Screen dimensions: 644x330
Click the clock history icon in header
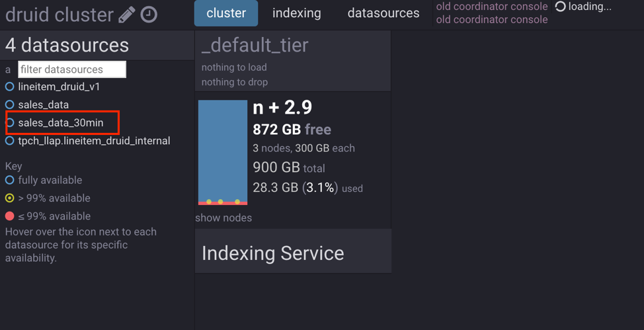149,14
